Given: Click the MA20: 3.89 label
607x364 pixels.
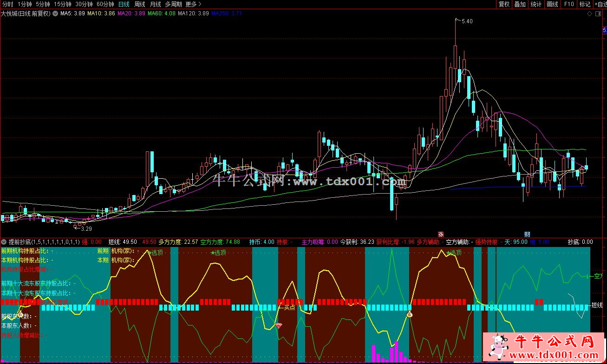Looking at the screenshot, I should point(131,13).
